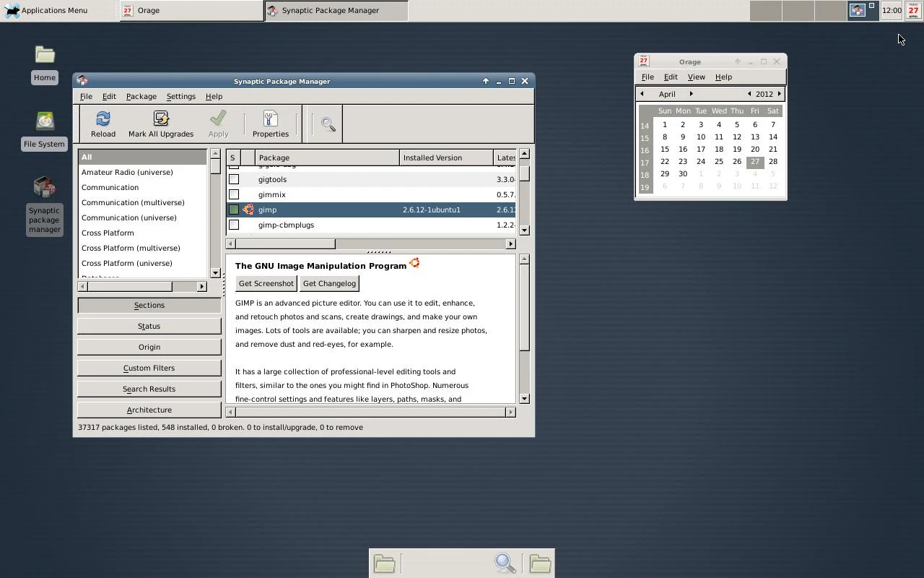Viewport: 924px width, 578px height.
Task: Open package Properties via toolbar icon
Action: pyautogui.click(x=270, y=123)
